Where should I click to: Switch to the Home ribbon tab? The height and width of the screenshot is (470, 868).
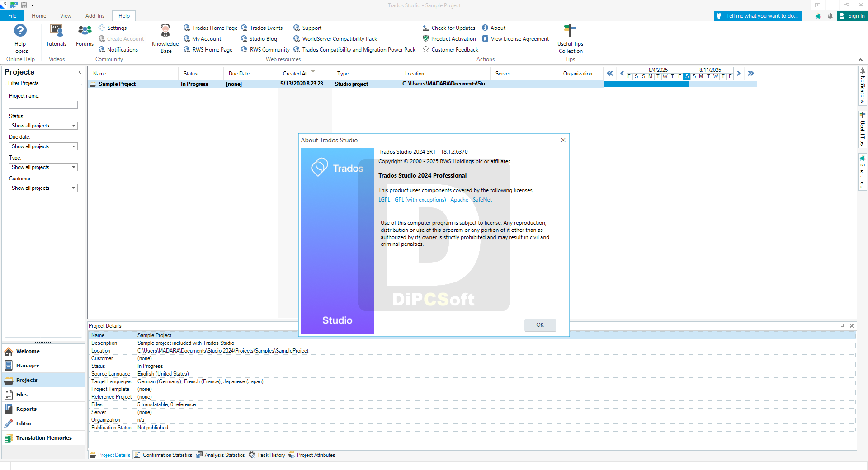[39, 16]
